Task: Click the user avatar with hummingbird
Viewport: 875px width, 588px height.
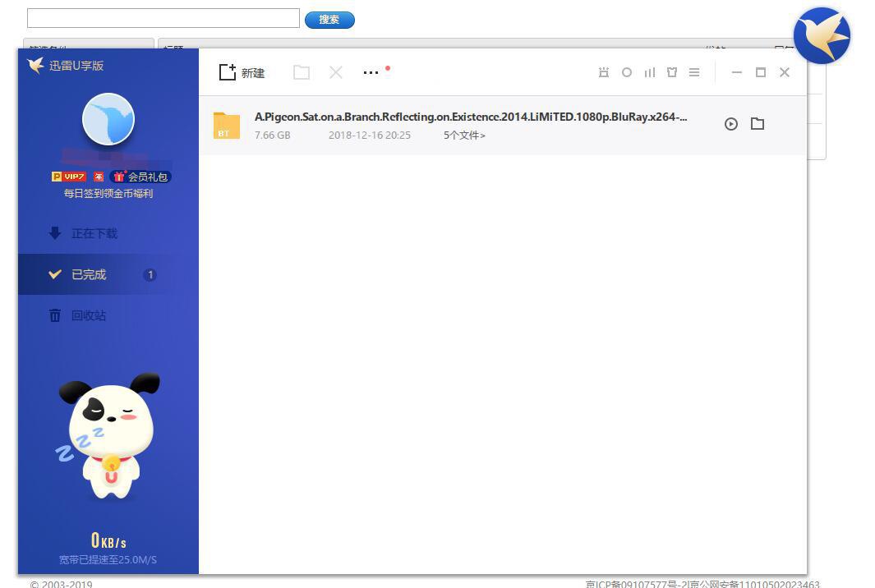Action: (x=108, y=120)
